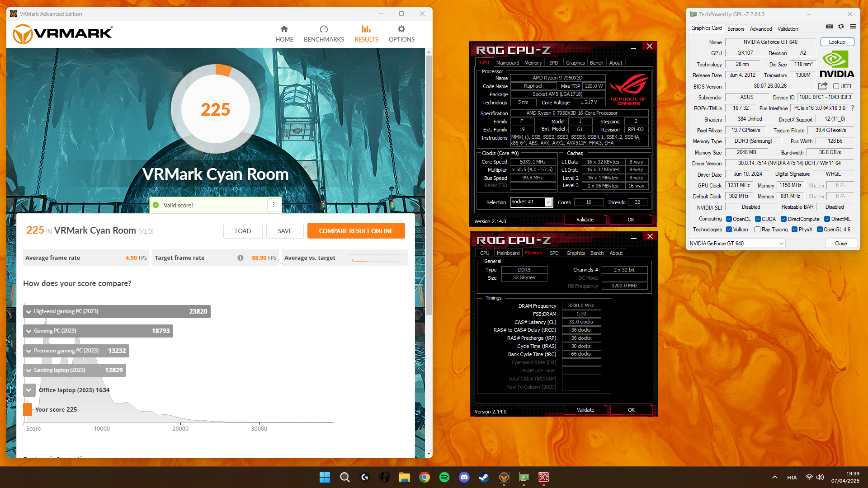Open the RESULTS bar chart icon
Image resolution: width=868 pixels, height=488 pixels.
(366, 29)
